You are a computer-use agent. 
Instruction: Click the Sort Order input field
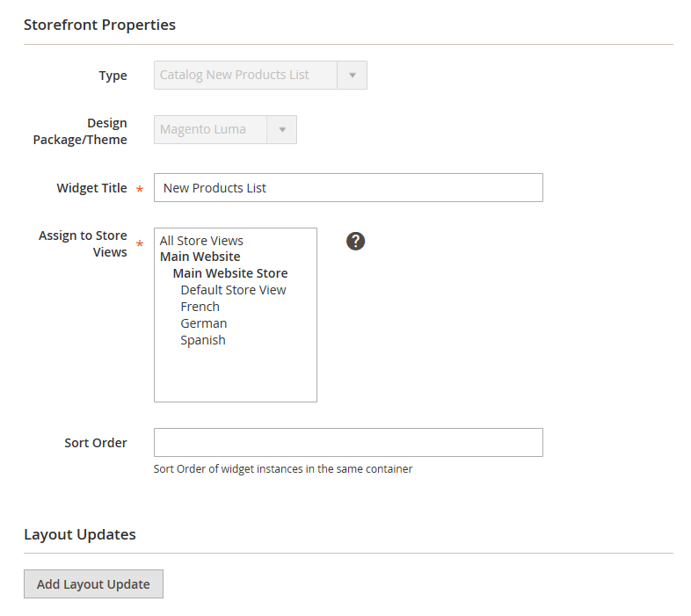[x=348, y=442]
